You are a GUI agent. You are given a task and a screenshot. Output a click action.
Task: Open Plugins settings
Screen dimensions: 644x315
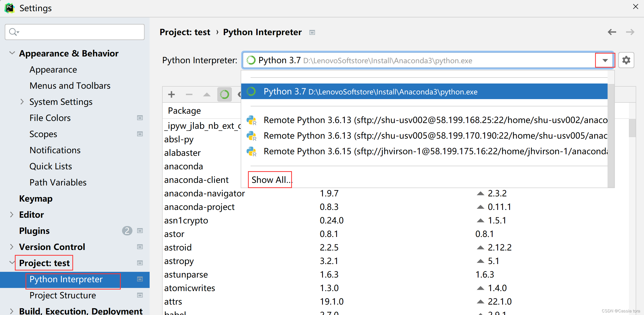[34, 231]
